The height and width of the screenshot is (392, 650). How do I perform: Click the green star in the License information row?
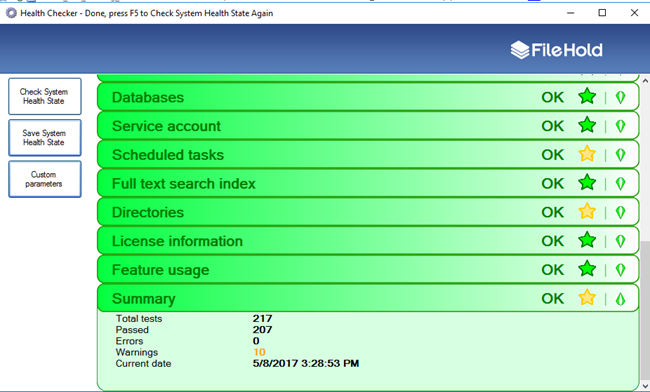point(587,240)
